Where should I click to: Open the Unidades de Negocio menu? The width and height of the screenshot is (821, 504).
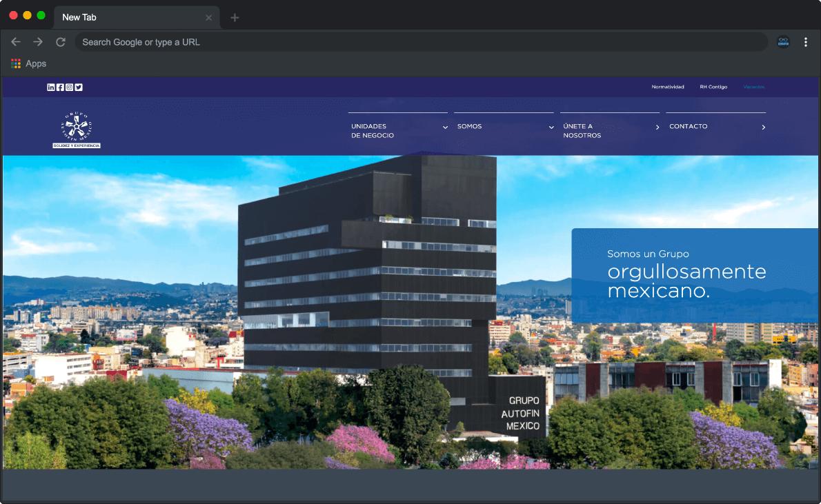click(373, 131)
